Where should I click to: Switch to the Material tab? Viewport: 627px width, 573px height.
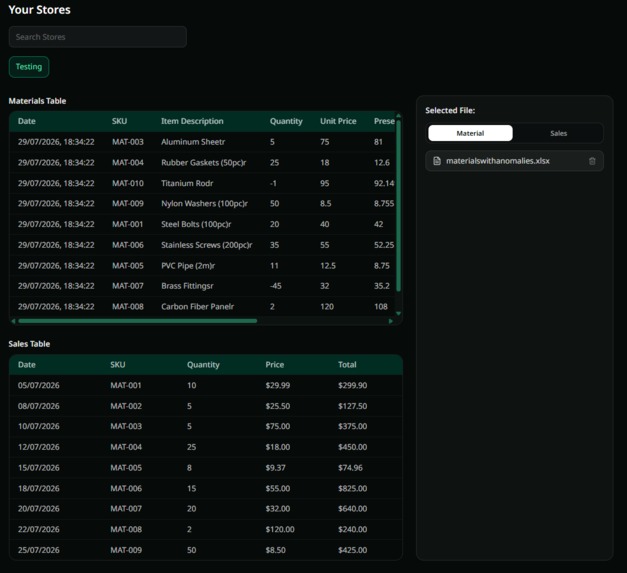[x=470, y=133]
